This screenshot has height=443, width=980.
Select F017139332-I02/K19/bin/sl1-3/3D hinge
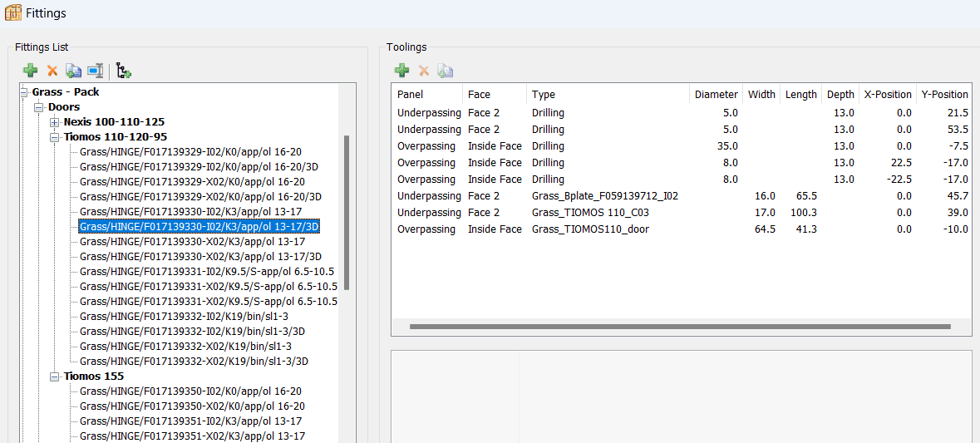coord(193,331)
